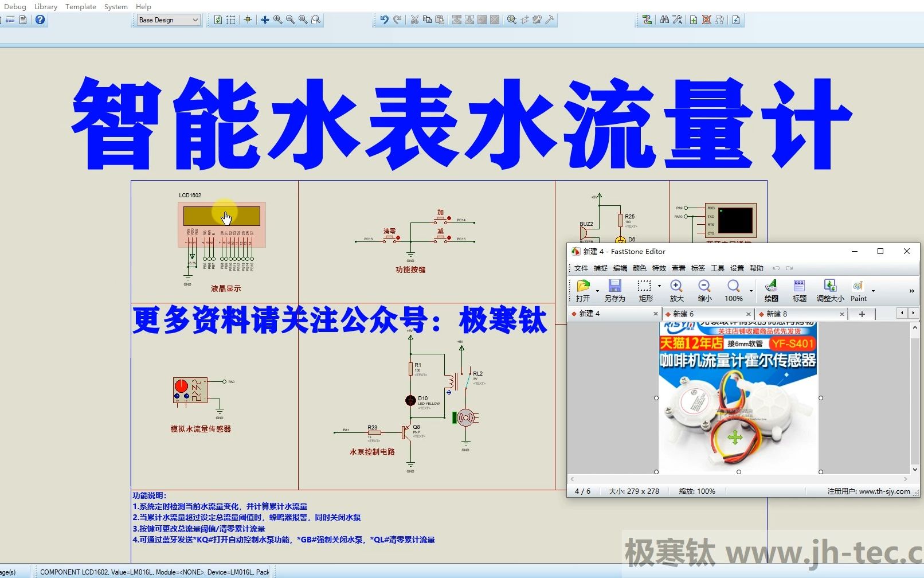Click the 标题 caption tool
This screenshot has width=924, height=578.
[799, 291]
